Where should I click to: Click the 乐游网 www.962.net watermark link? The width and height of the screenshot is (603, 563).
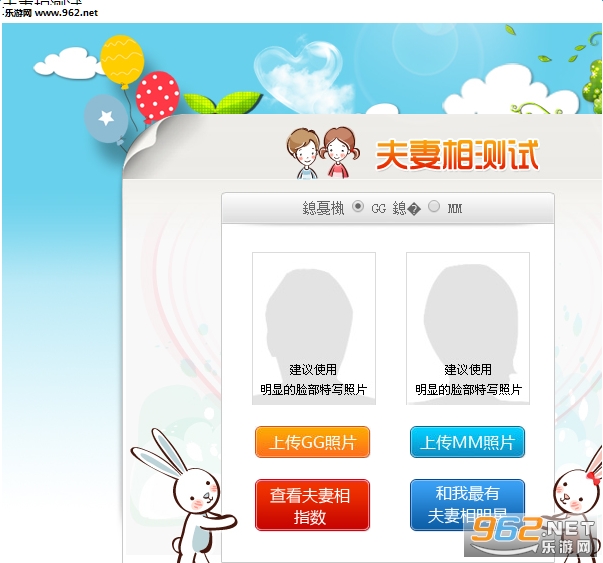pyautogui.click(x=50, y=13)
